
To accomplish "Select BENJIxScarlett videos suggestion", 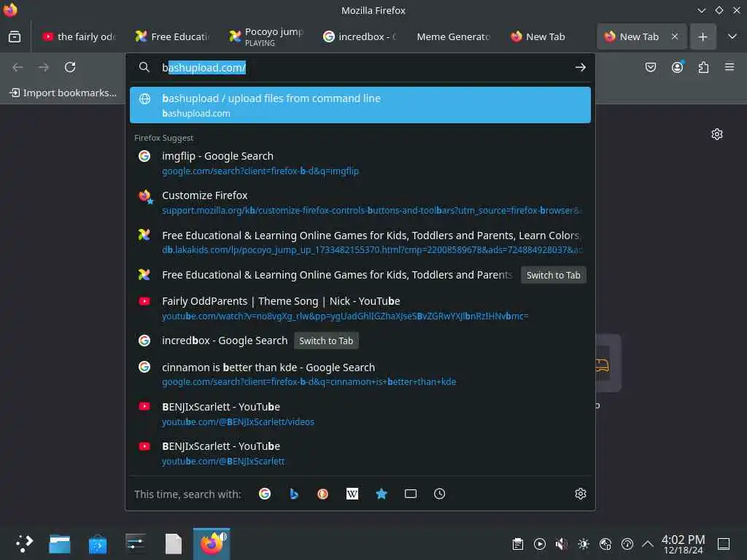I will (360, 414).
